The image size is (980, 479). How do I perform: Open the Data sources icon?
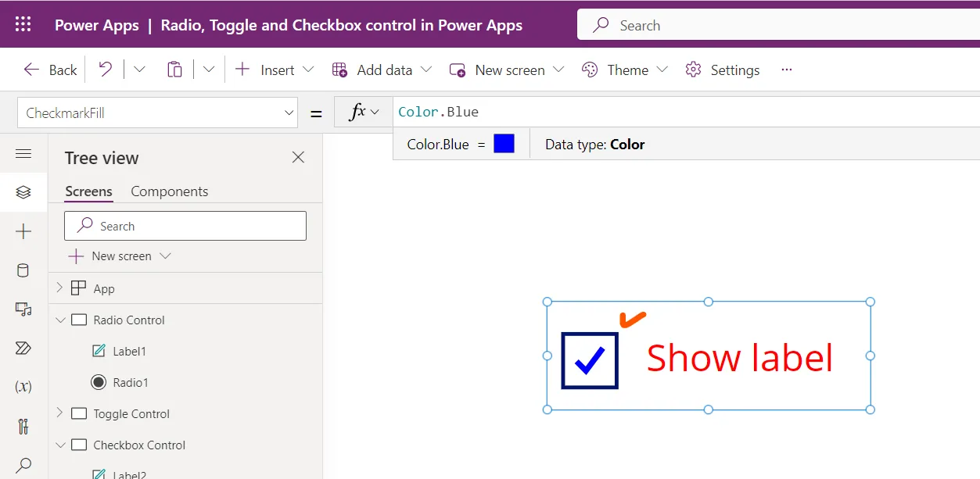point(23,270)
